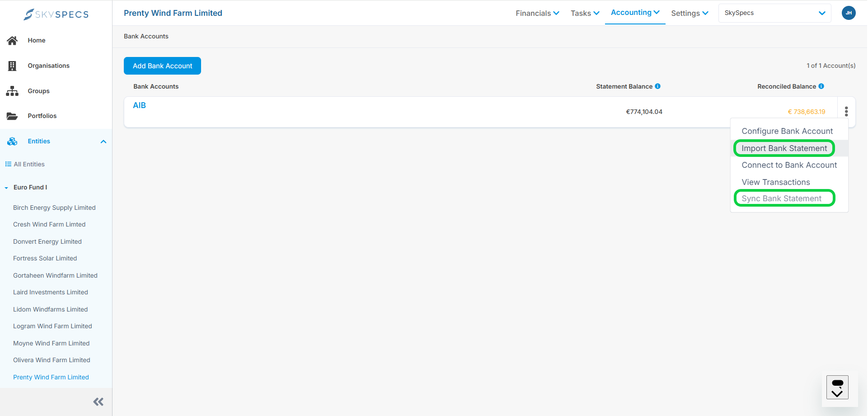The height and width of the screenshot is (416, 868).
Task: Click the Statement Balance info icon
Action: pos(658,86)
